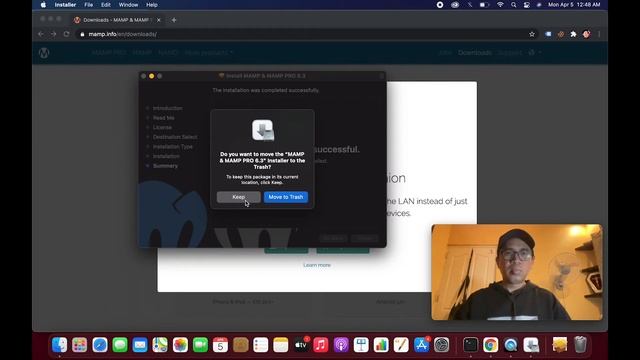Viewport: 640px width, 360px height.
Task: Go back in Chrome
Action: (41, 34)
